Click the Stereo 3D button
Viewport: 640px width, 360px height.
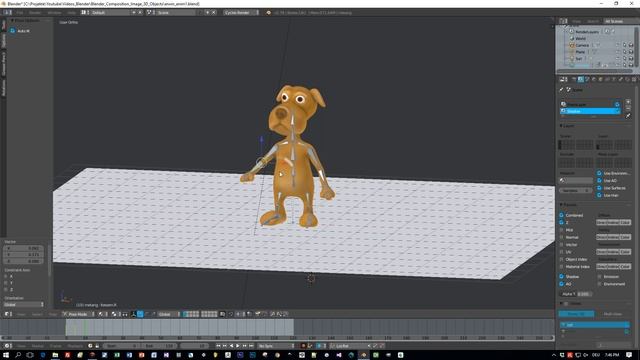point(576,314)
